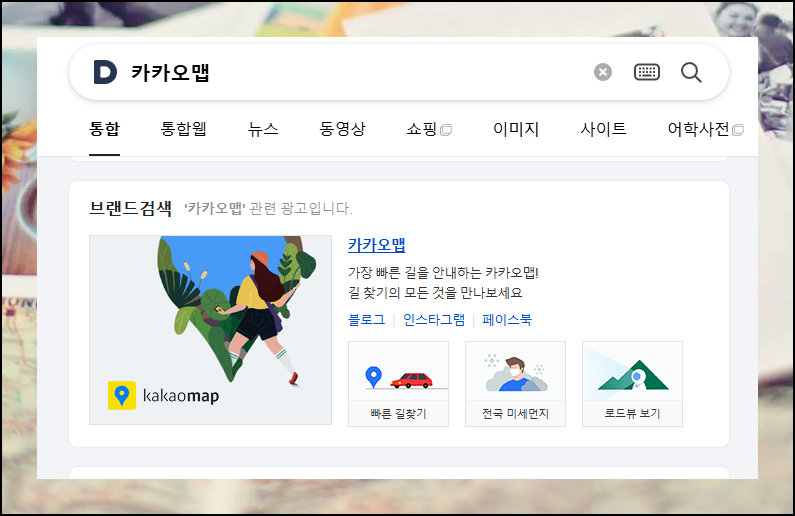Image resolution: width=795 pixels, height=516 pixels.
Task: Open the virtual keyboard icon
Action: click(x=647, y=72)
